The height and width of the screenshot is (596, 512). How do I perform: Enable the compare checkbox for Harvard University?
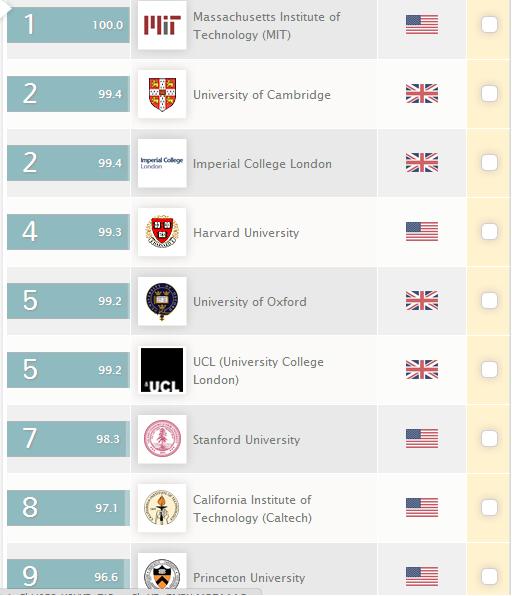click(489, 231)
